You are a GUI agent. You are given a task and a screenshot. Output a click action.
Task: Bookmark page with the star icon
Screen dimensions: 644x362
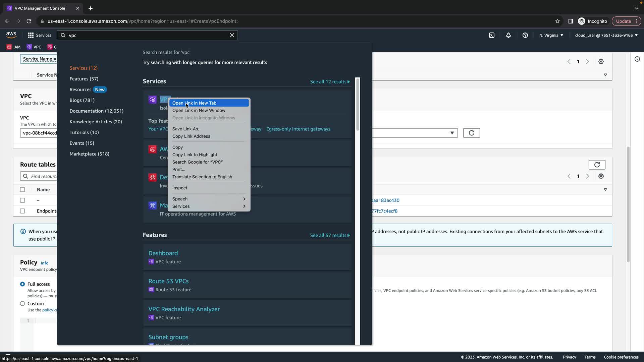pyautogui.click(x=557, y=21)
